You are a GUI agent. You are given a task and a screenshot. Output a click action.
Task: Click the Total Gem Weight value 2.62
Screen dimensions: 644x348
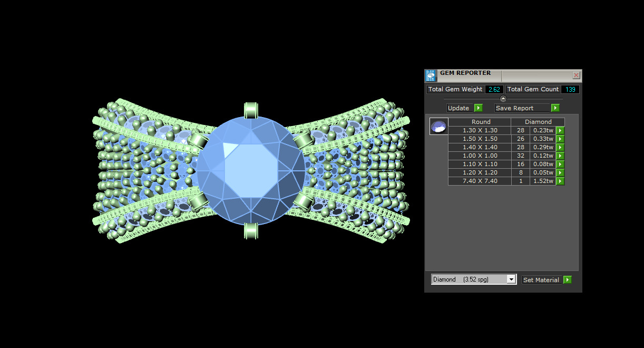point(494,90)
